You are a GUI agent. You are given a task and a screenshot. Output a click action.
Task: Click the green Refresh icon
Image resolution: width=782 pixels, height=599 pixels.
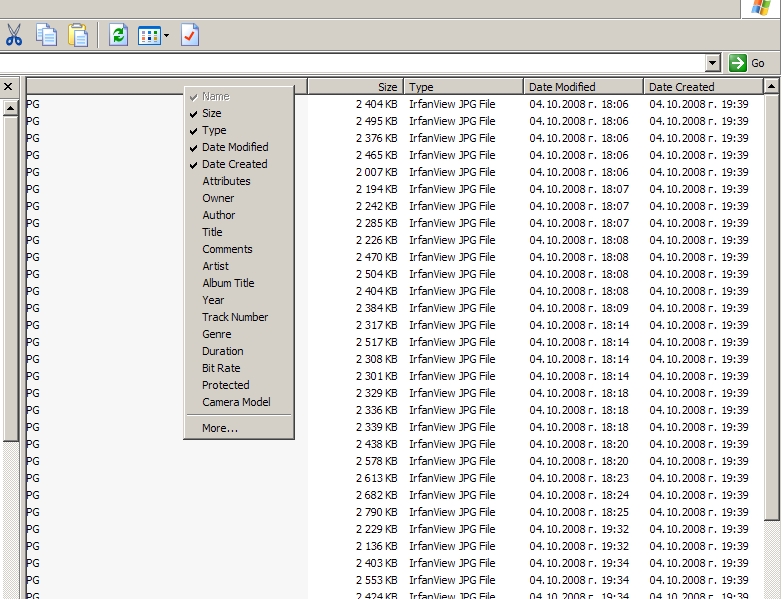tap(118, 35)
